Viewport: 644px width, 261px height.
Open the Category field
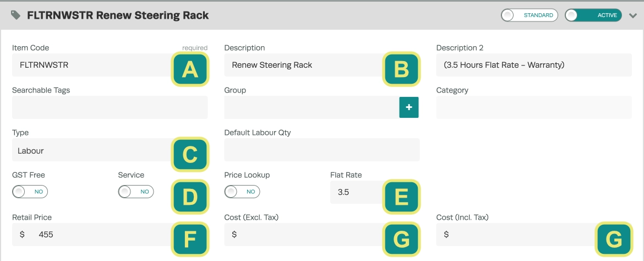[534, 107]
